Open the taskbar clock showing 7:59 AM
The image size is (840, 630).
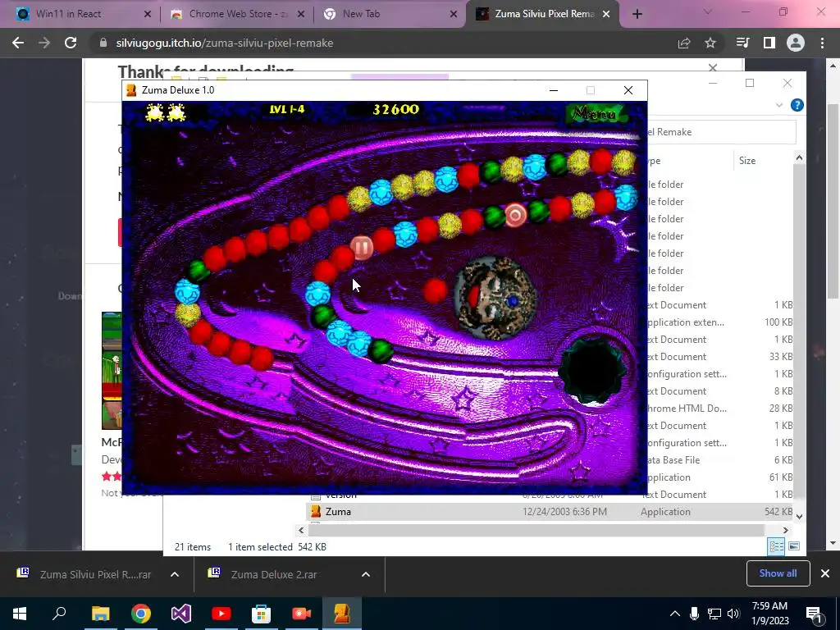[x=770, y=614]
